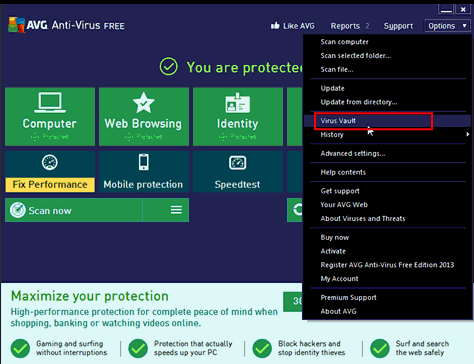This screenshot has width=474, height=364.
Task: Click the Mobile protection label
Action: [x=143, y=184]
